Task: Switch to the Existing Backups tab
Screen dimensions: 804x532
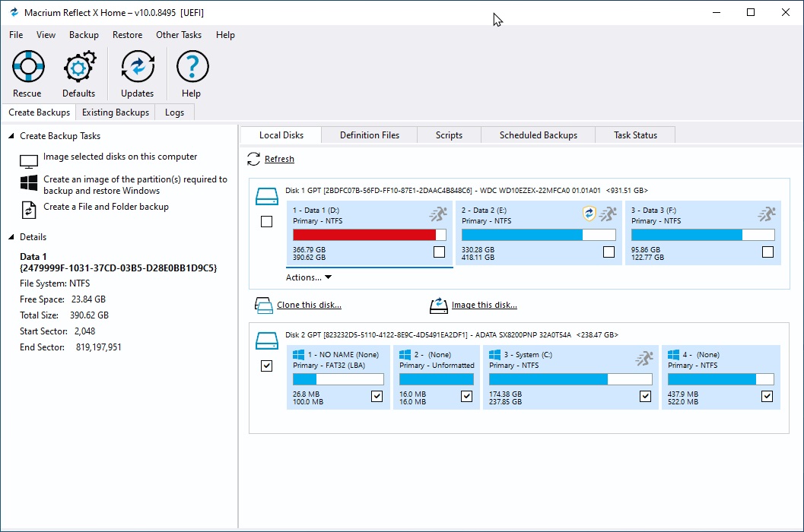Action: click(x=116, y=112)
